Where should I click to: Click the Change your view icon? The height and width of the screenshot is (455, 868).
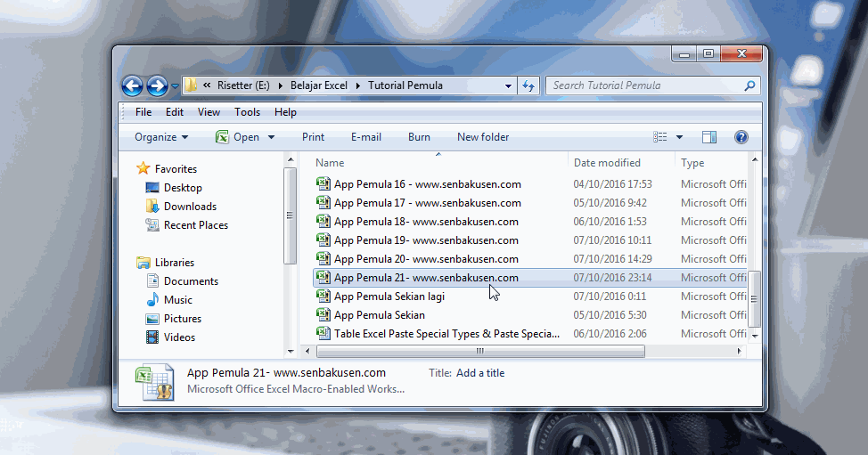[659, 137]
